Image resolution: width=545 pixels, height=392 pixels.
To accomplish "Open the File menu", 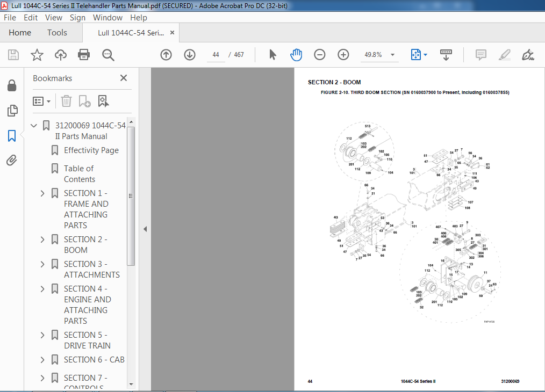I will (x=10, y=18).
